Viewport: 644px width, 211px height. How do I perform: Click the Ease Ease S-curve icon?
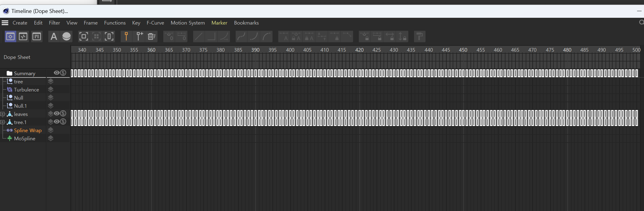tap(241, 36)
